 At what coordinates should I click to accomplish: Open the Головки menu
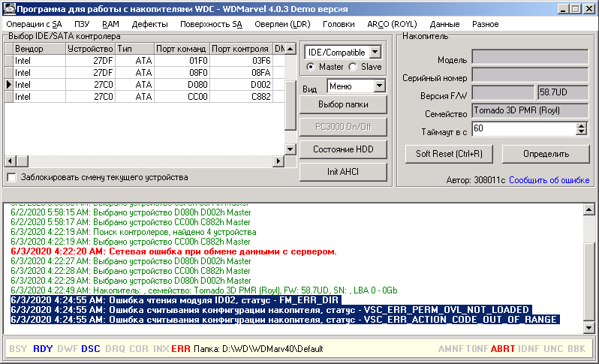(x=338, y=24)
